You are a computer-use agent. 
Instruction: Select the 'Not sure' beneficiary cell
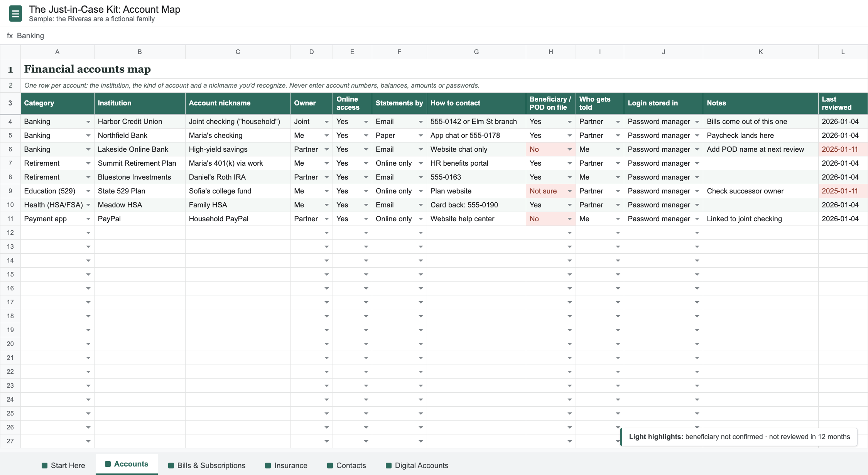click(x=551, y=191)
